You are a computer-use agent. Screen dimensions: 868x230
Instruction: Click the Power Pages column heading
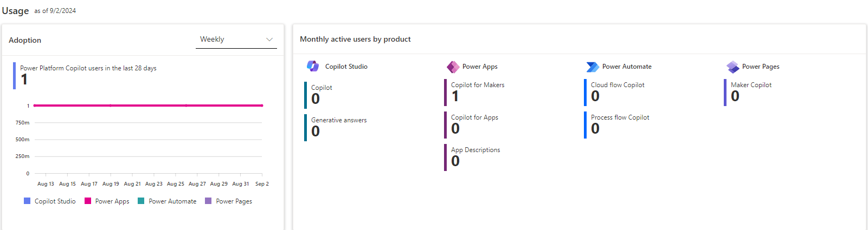tap(761, 67)
